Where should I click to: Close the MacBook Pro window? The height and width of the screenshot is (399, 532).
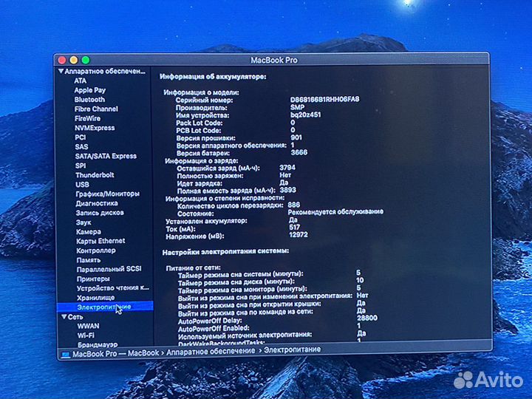[x=62, y=60]
